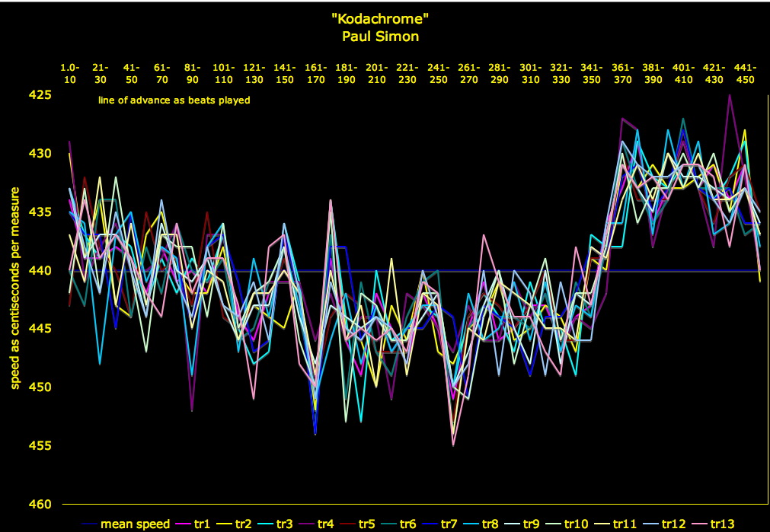Click the 425 y-axis value
Image resolution: width=770 pixels, height=532 pixels.
(x=40, y=95)
